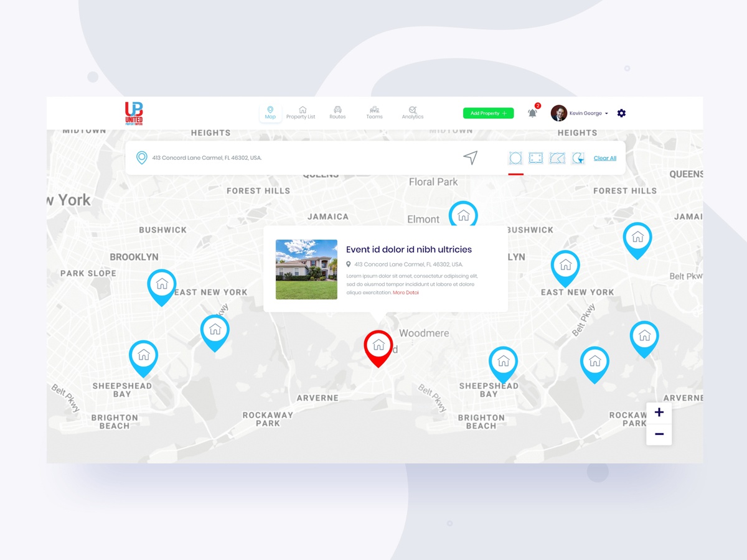Screen dimensions: 747x560
Task: Click the navigate location arrow icon
Action: [471, 157]
